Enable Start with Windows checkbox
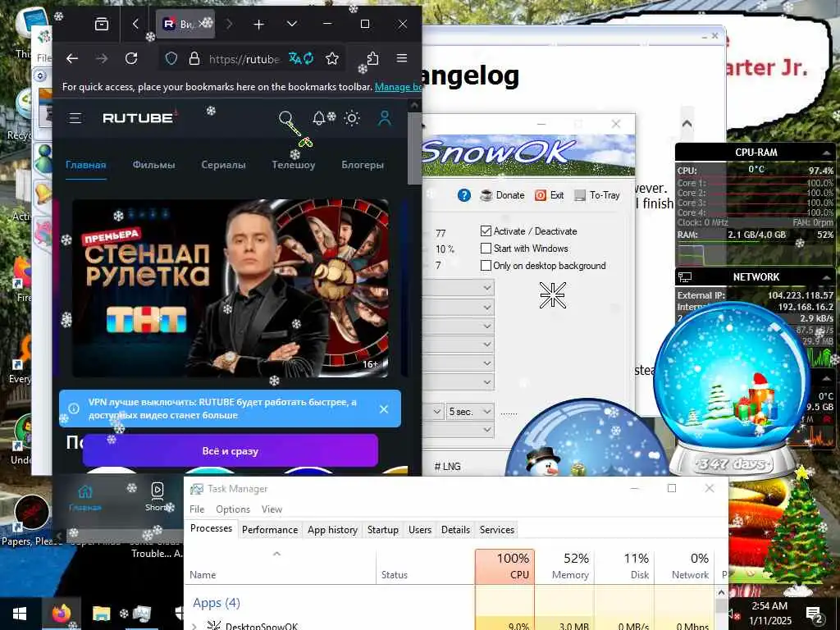Viewport: 840px width, 630px height. (x=486, y=248)
